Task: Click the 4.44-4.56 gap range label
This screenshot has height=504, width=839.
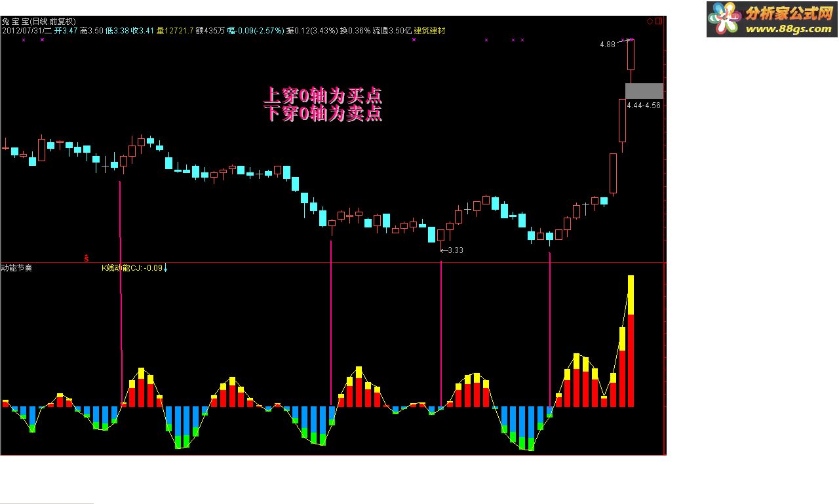Action: click(x=644, y=105)
